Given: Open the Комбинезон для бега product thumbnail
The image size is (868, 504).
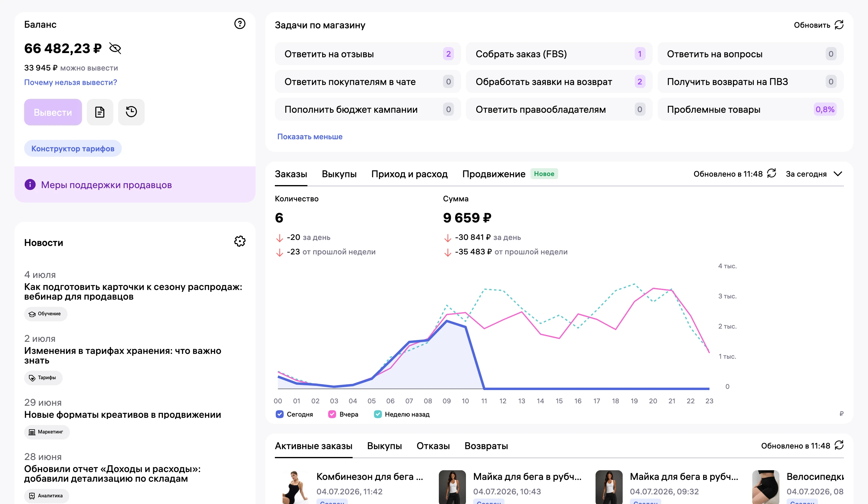Looking at the screenshot, I should coord(295,487).
